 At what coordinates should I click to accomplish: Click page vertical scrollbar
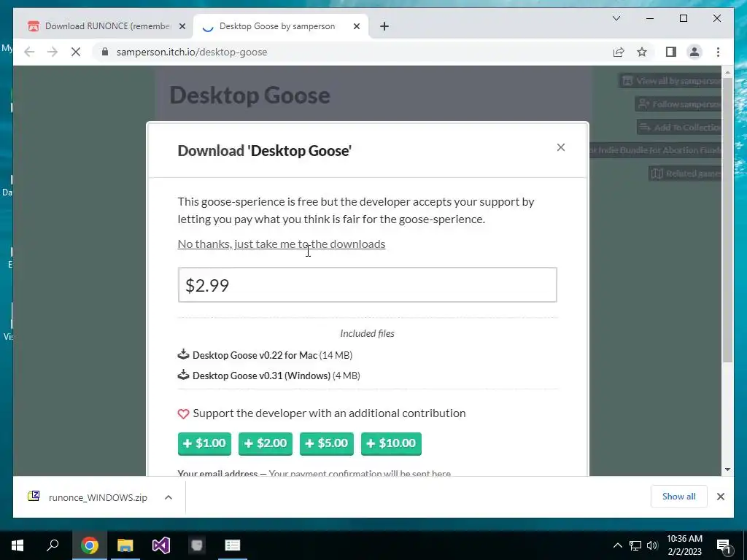(x=727, y=220)
